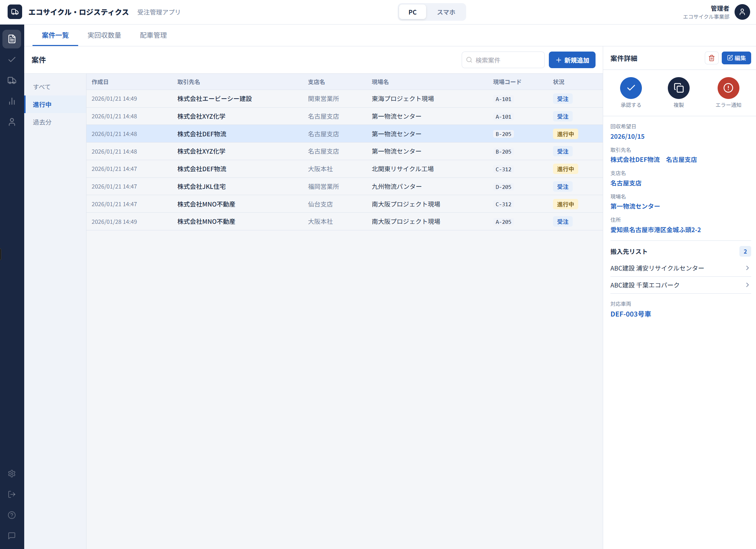Image resolution: width=756 pixels, height=549 pixels.
Task: Click the 状況 column header
Action: pos(559,82)
